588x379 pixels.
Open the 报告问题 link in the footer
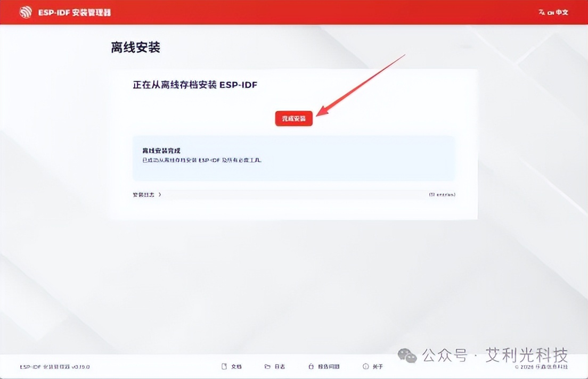coord(324,366)
